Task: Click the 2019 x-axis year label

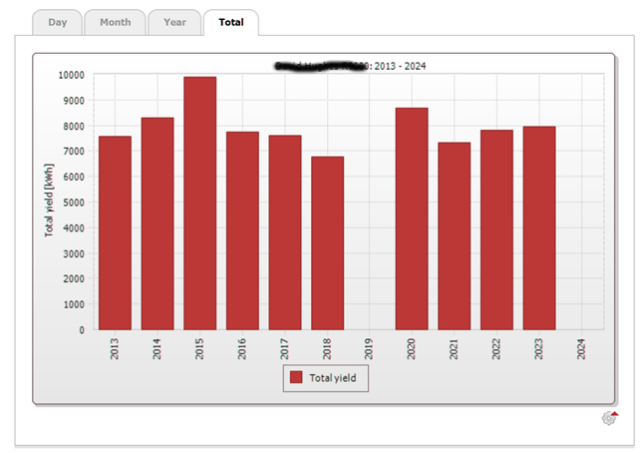Action: click(x=370, y=348)
